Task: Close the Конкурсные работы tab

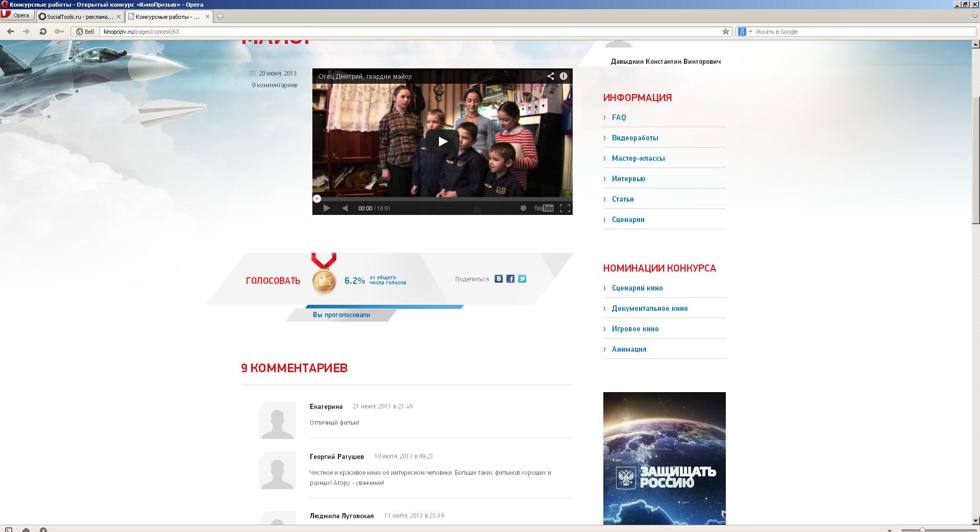Action: point(207,16)
